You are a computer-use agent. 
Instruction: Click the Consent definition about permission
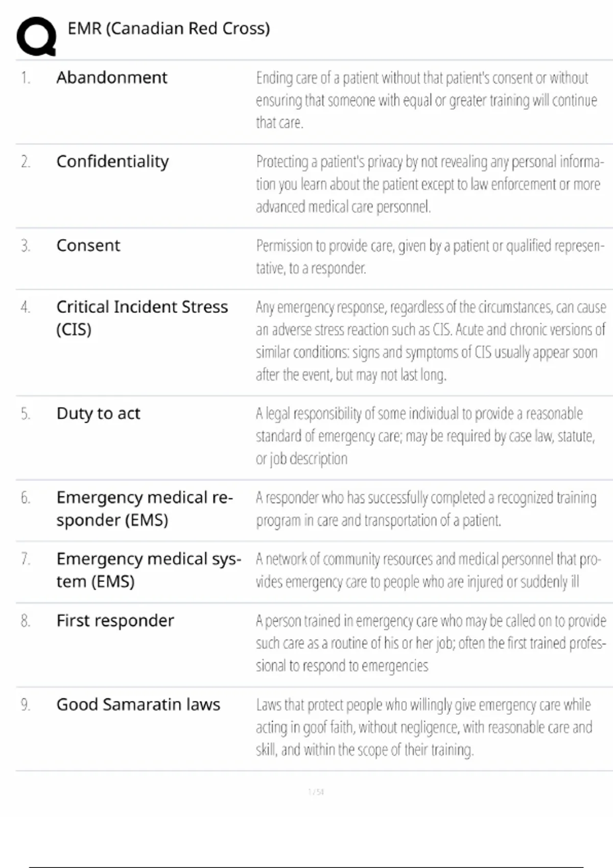click(429, 257)
